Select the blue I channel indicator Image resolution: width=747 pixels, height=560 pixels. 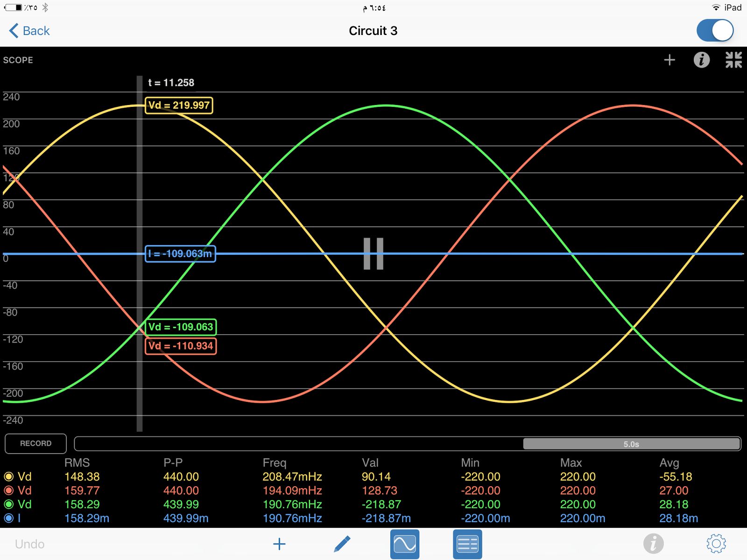[x=8, y=518]
